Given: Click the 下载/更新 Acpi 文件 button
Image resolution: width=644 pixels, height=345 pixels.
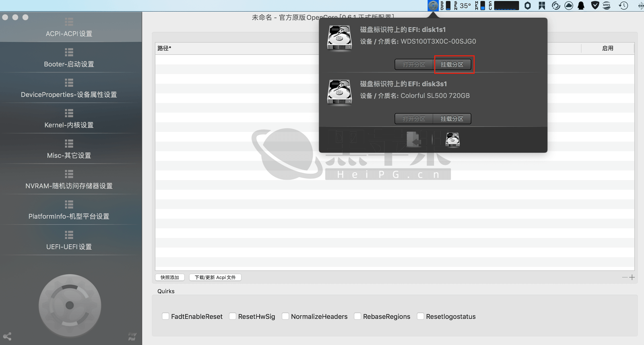Looking at the screenshot, I should tap(215, 277).
